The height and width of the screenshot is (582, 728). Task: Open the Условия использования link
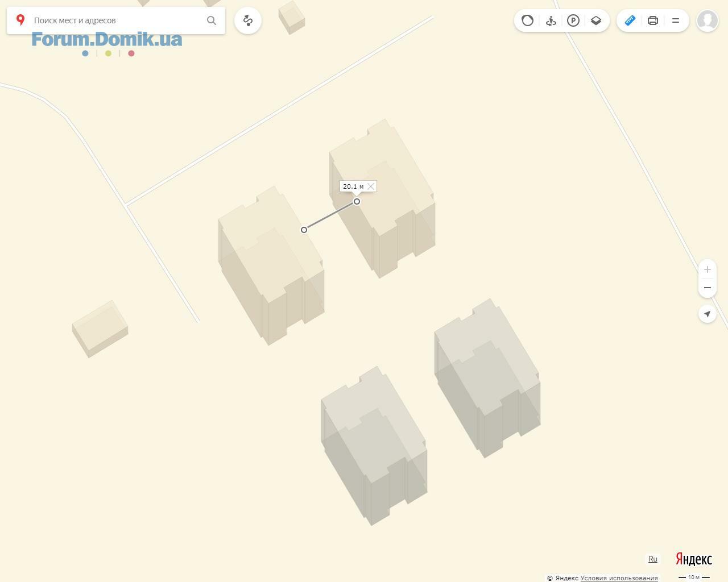click(x=619, y=578)
